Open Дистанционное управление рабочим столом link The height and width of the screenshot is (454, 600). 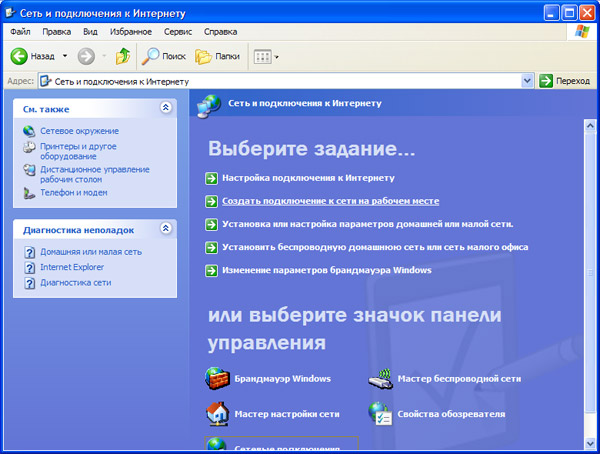coord(95,174)
